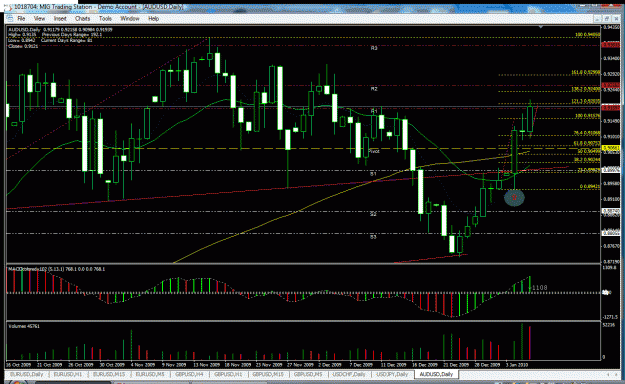Click the chart window icon beside File
625x384 pixels.
10,19
